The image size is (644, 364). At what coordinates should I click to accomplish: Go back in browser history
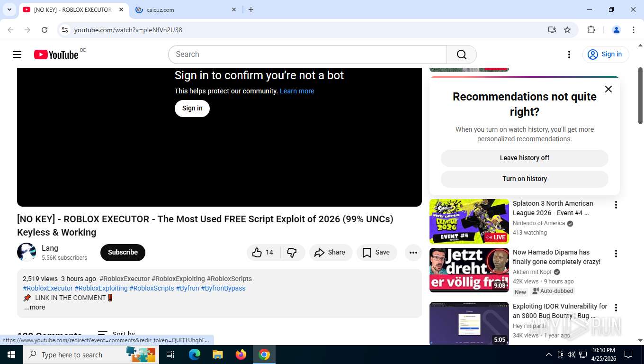click(10, 30)
